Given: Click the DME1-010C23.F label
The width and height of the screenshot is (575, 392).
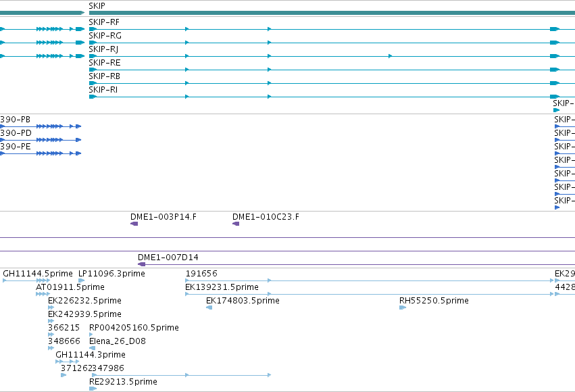Looking at the screenshot, I should 266,217.
